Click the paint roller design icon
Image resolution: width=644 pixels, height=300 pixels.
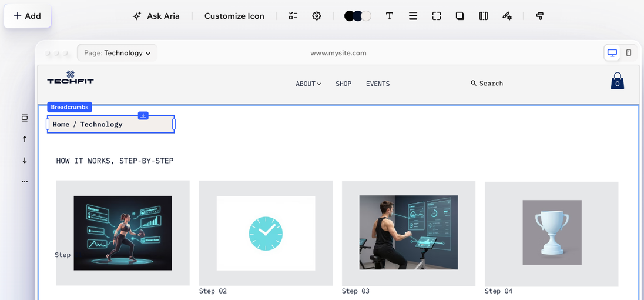539,16
